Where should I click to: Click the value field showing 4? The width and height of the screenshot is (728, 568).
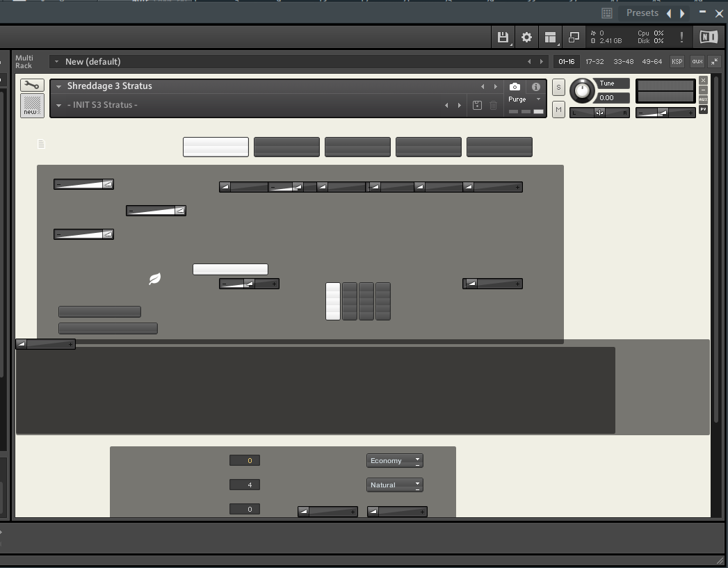point(245,485)
